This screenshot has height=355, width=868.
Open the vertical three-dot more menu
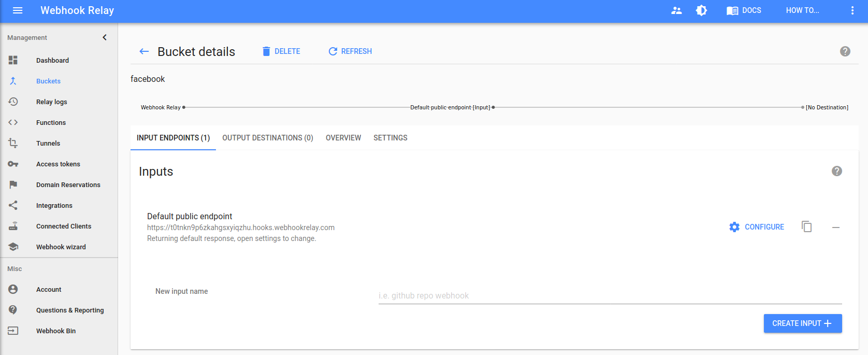pyautogui.click(x=852, y=10)
